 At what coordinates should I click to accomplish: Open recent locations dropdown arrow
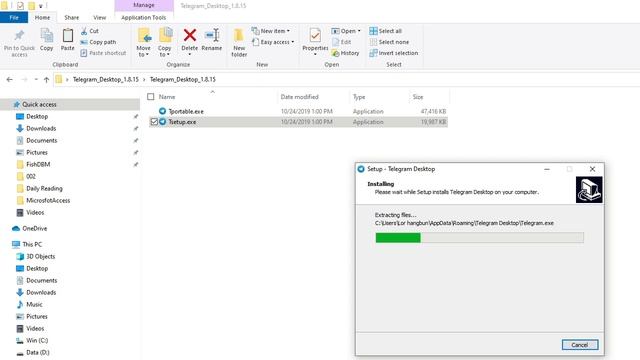36,80
